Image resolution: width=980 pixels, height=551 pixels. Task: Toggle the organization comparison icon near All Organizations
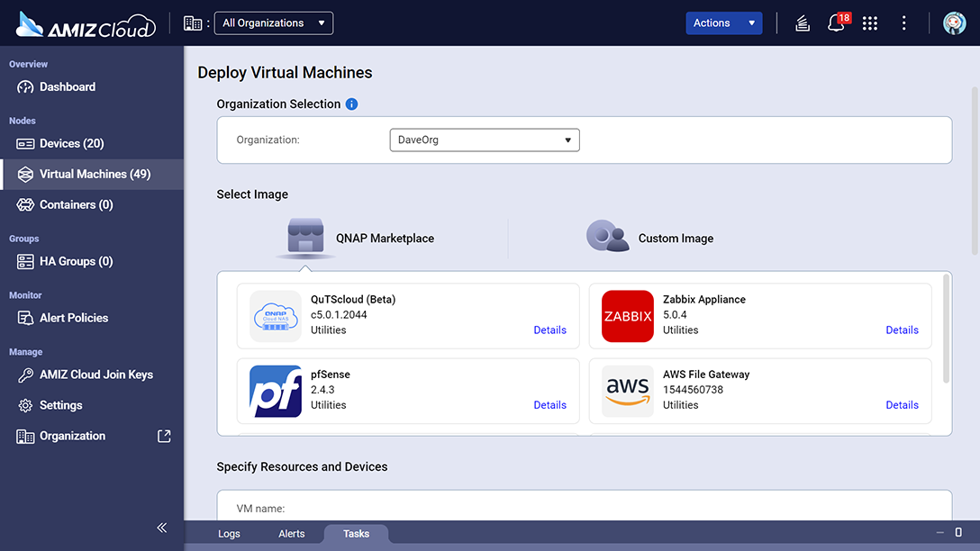click(194, 23)
